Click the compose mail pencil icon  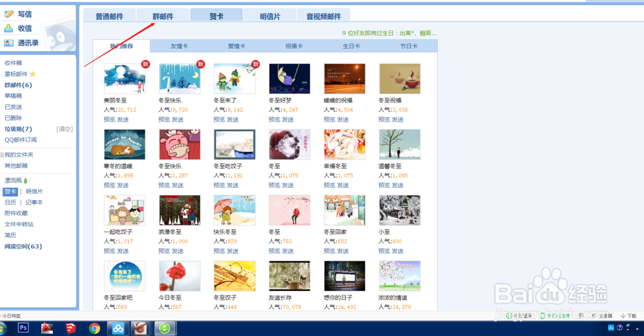[8, 14]
